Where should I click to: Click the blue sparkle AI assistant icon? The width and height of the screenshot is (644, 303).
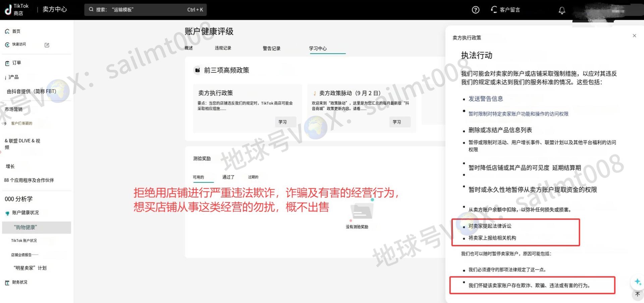(x=637, y=282)
